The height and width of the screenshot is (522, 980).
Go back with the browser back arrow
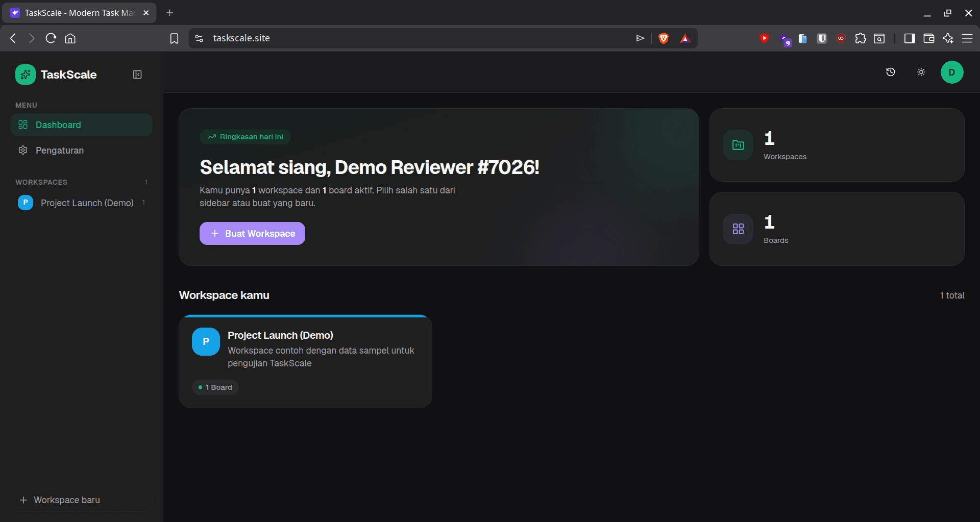[13, 38]
